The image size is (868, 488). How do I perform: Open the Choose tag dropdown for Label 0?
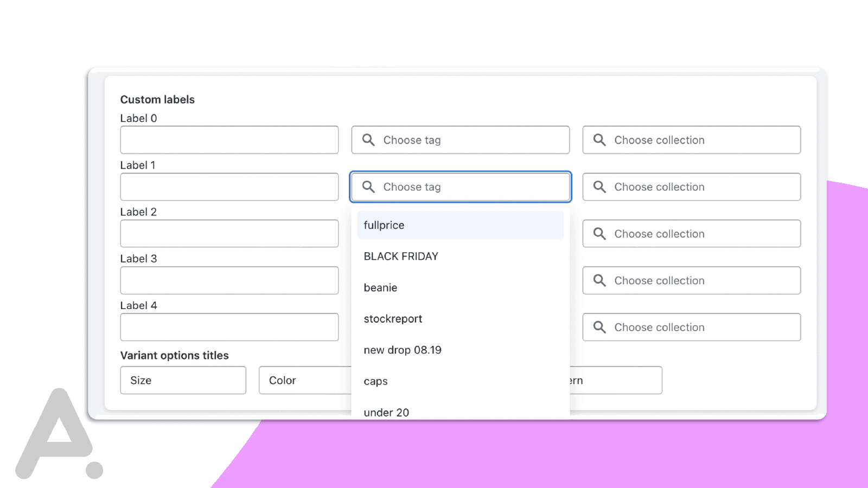click(x=460, y=140)
